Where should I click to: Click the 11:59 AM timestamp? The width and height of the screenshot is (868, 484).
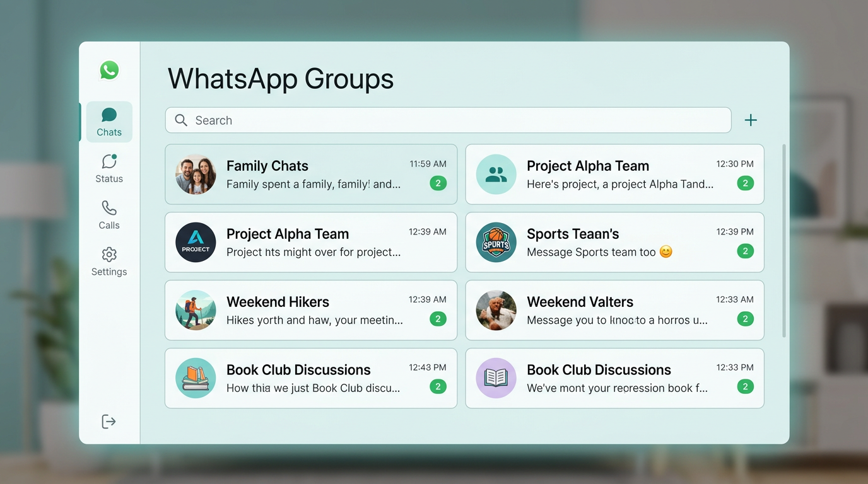coord(428,164)
